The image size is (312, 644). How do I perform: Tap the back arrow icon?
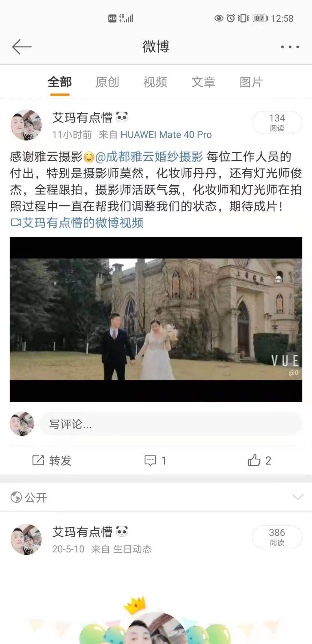pyautogui.click(x=22, y=47)
